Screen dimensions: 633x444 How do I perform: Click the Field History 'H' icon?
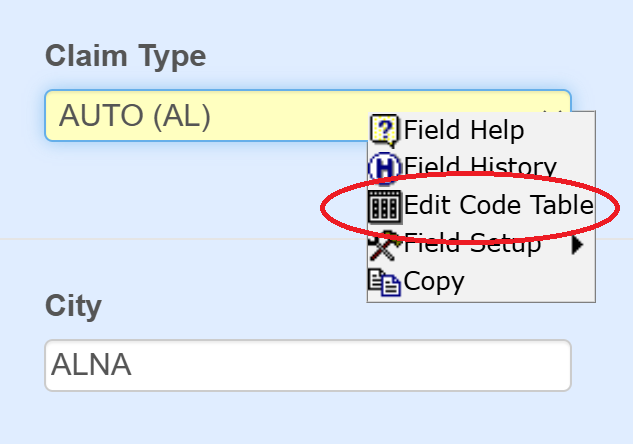point(385,168)
